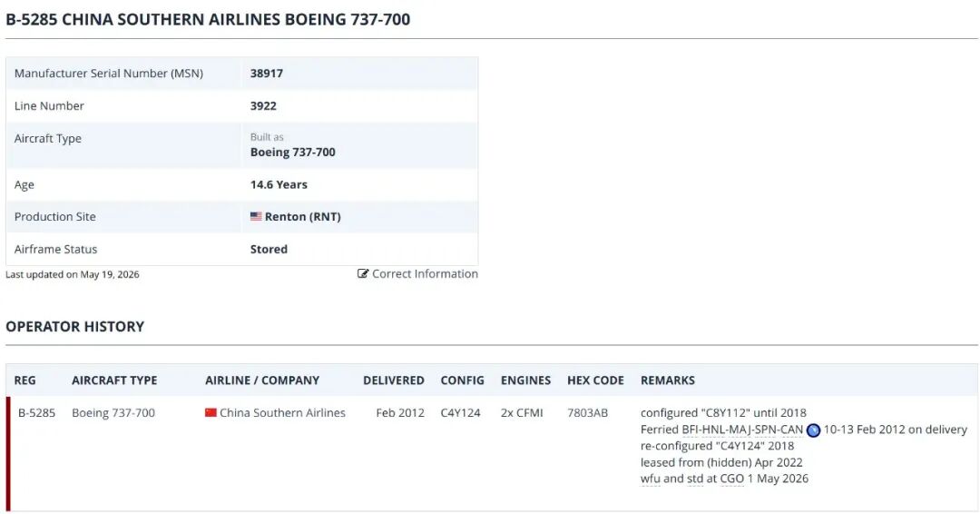Click the 'std' abbreviation in remarks
Image resolution: width=980 pixels, height=514 pixels.
(695, 479)
